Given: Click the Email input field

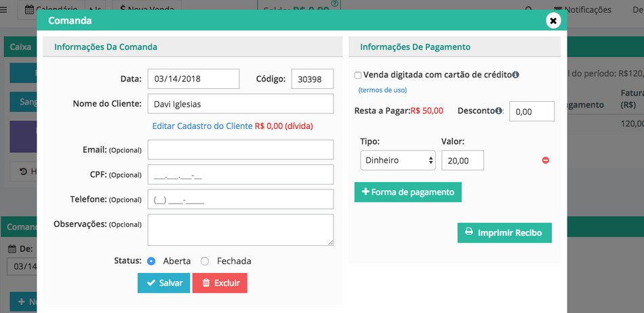Looking at the screenshot, I should pos(241,150).
